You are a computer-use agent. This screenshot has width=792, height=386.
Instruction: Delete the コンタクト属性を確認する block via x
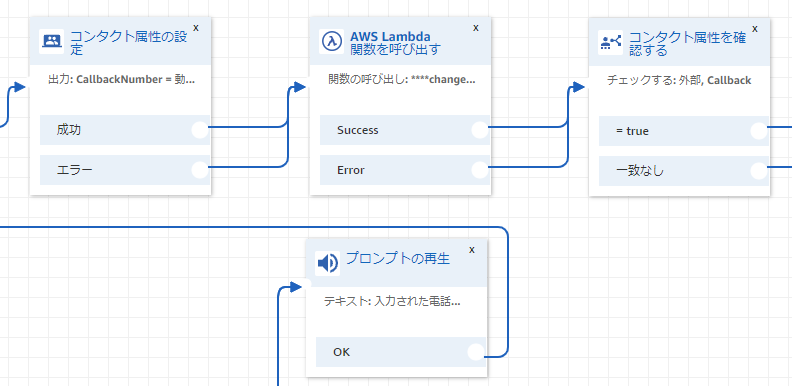tap(755, 29)
